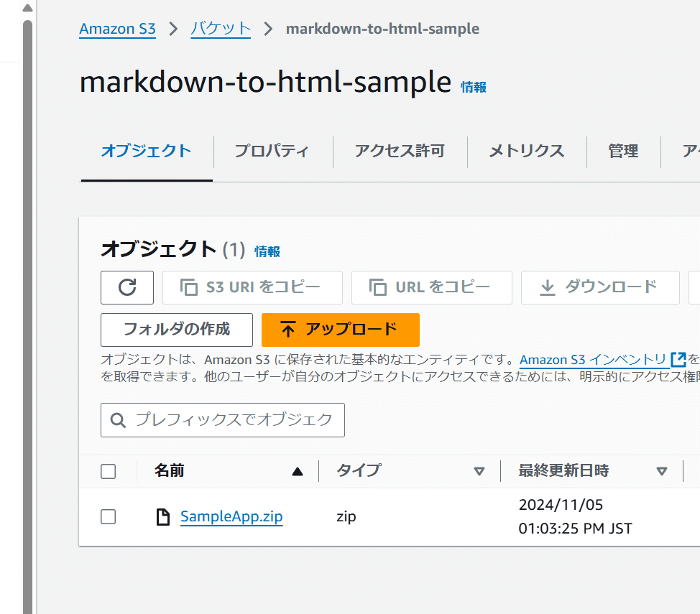Open the 最終更新日時 filter dropdown
The width and height of the screenshot is (700, 614).
661,471
